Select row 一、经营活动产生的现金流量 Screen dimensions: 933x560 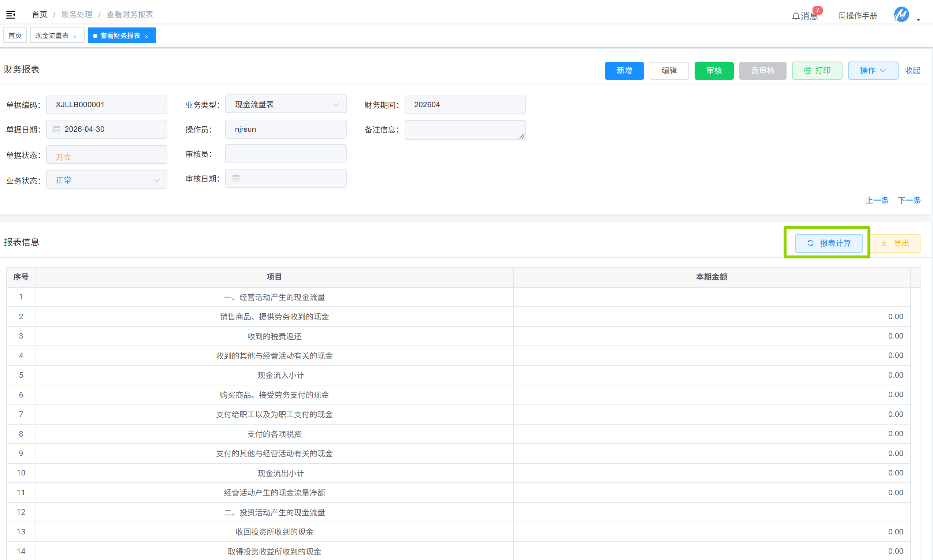pos(458,297)
